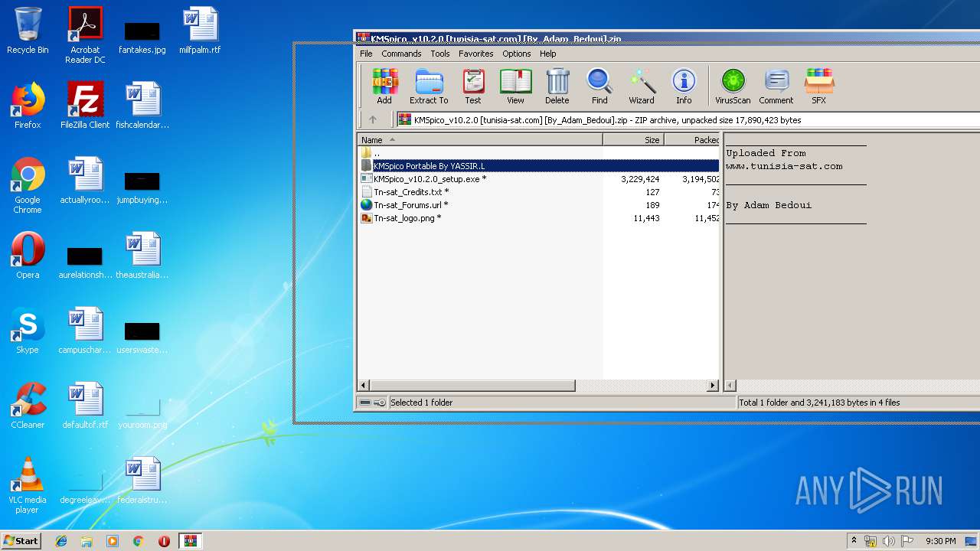Sort file list by Name column
Image resolution: width=980 pixels, height=551 pixels.
point(480,140)
